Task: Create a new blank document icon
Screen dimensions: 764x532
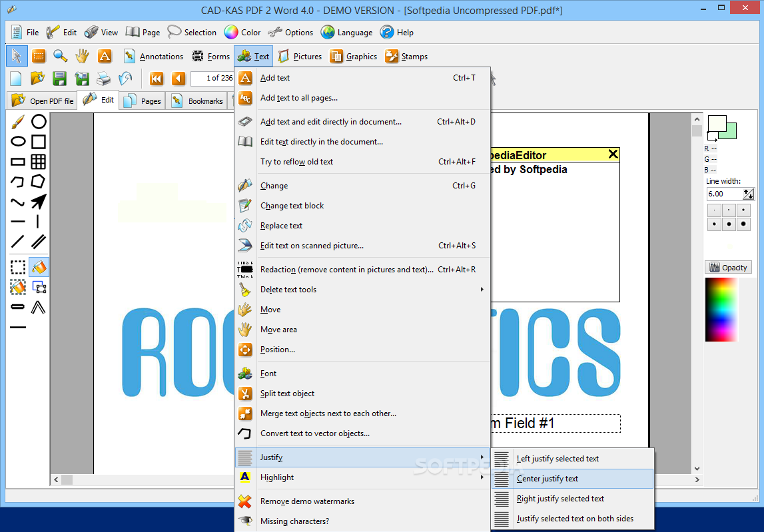Action: (16, 79)
